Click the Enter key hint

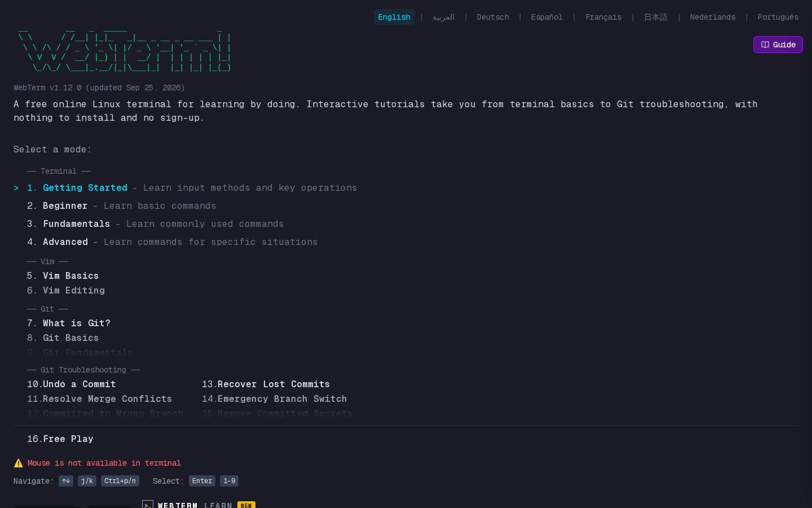202,481
